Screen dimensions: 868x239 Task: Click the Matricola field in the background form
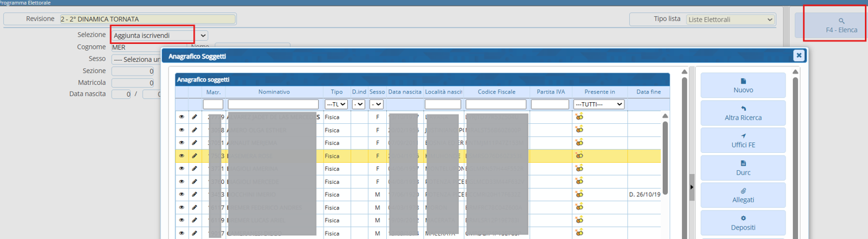[x=133, y=82]
